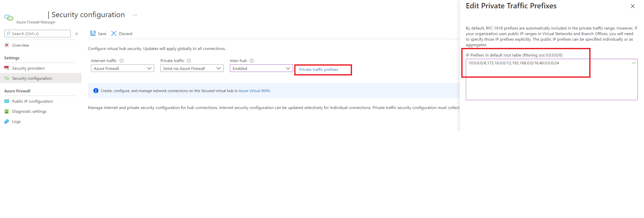Open the Inter-hub Enabled dropdown
Viewport: 644px width, 218px height.
pos(261,68)
